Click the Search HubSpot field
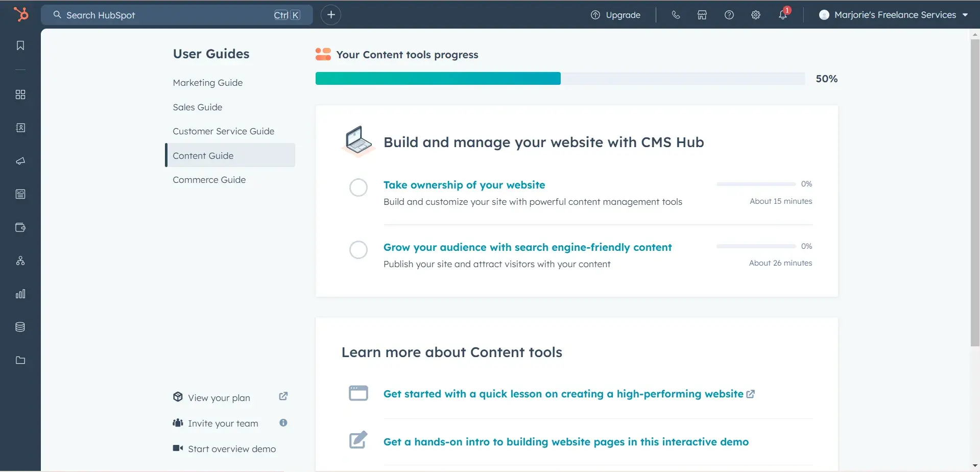980x472 pixels. point(177,15)
